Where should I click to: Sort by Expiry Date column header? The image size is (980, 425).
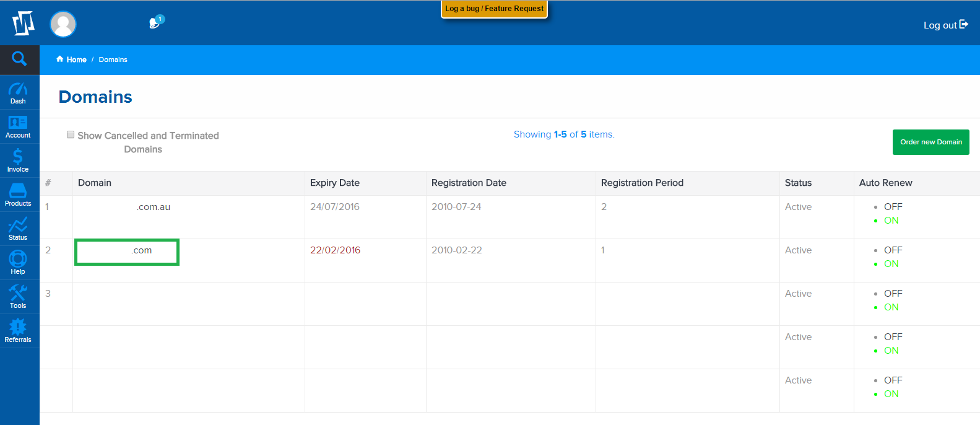point(334,183)
